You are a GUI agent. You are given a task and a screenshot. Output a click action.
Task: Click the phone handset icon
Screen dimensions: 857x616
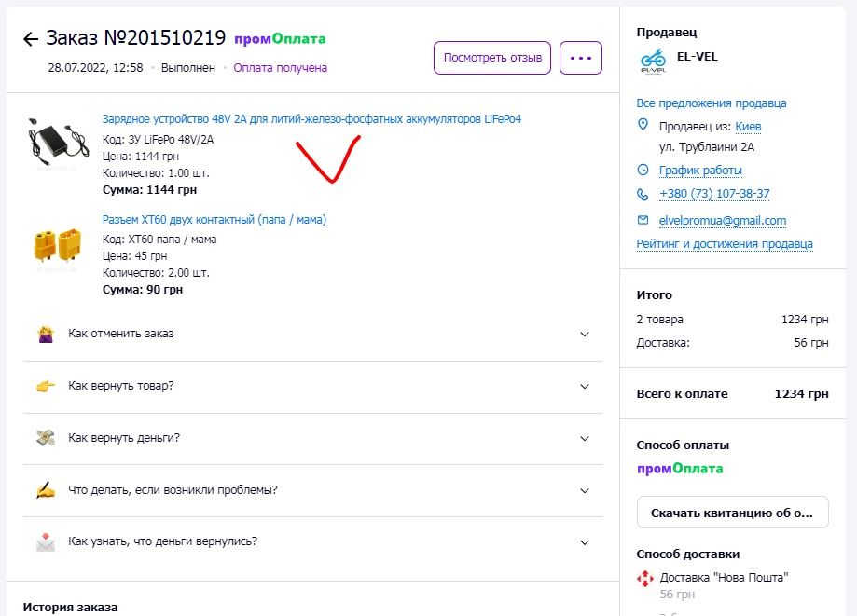(x=643, y=194)
